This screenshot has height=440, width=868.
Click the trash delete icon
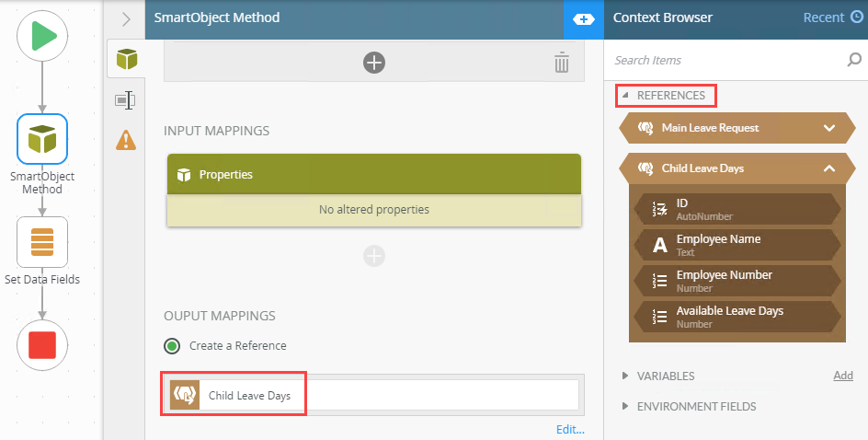point(561,62)
